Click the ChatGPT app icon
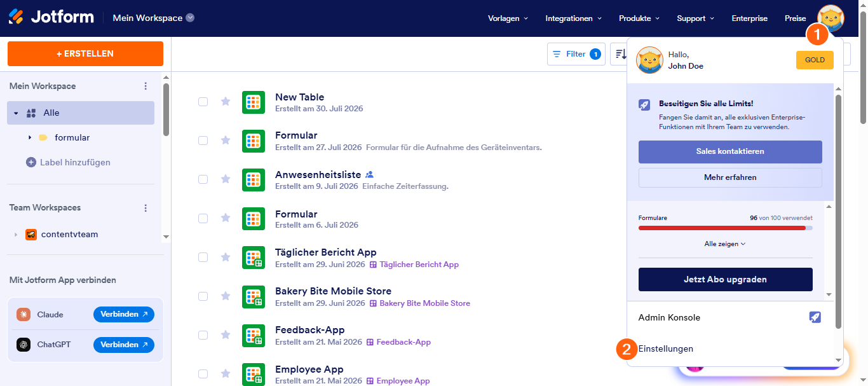 click(24, 344)
